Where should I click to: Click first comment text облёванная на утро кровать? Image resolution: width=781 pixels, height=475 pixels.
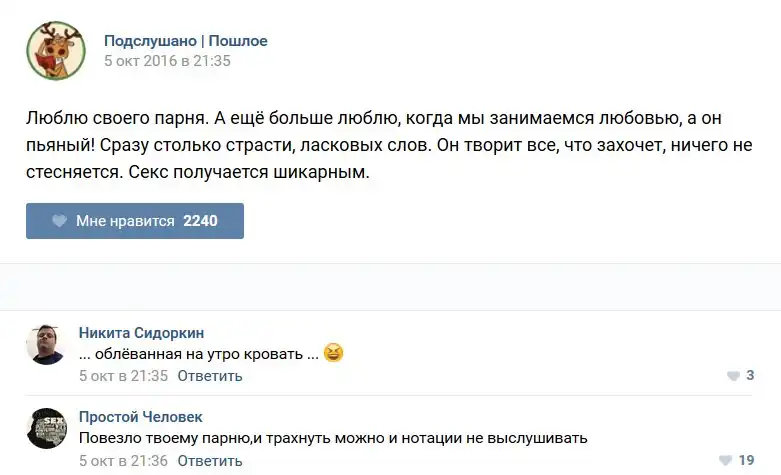coord(198,354)
